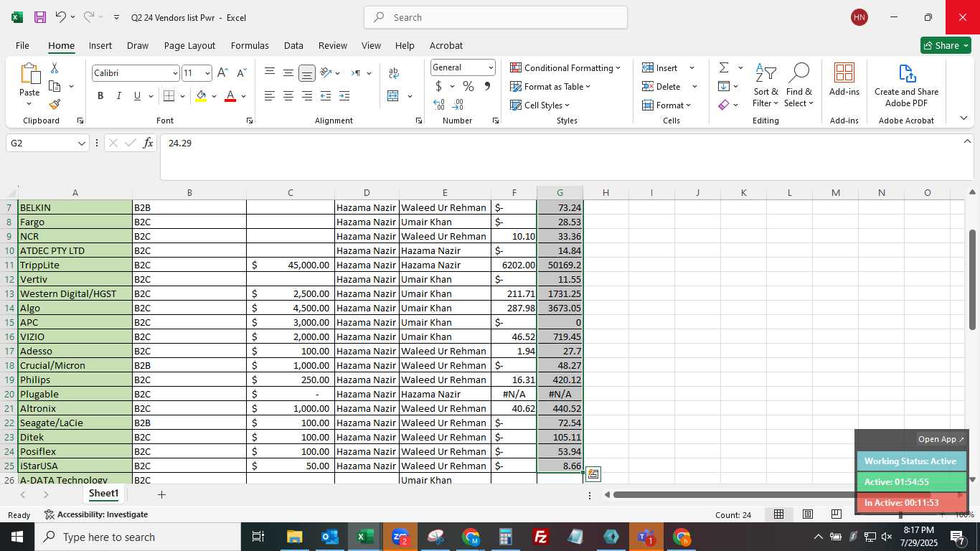Click the Share button

click(x=946, y=45)
